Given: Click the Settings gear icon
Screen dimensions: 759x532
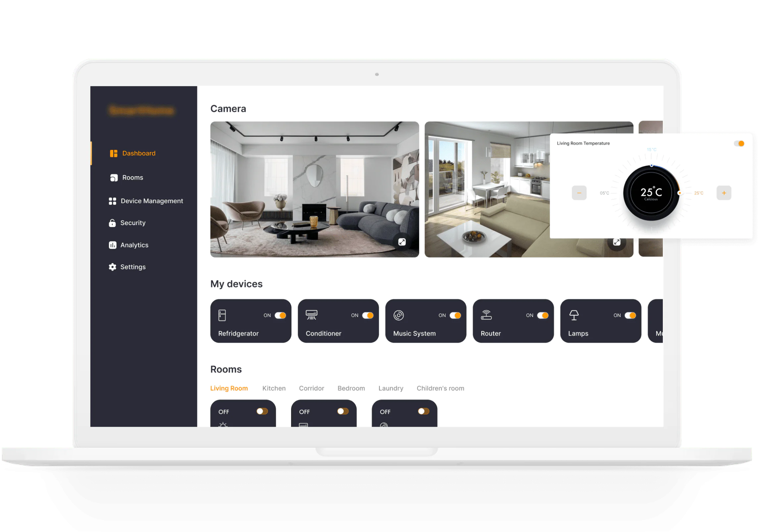Looking at the screenshot, I should click(x=113, y=267).
